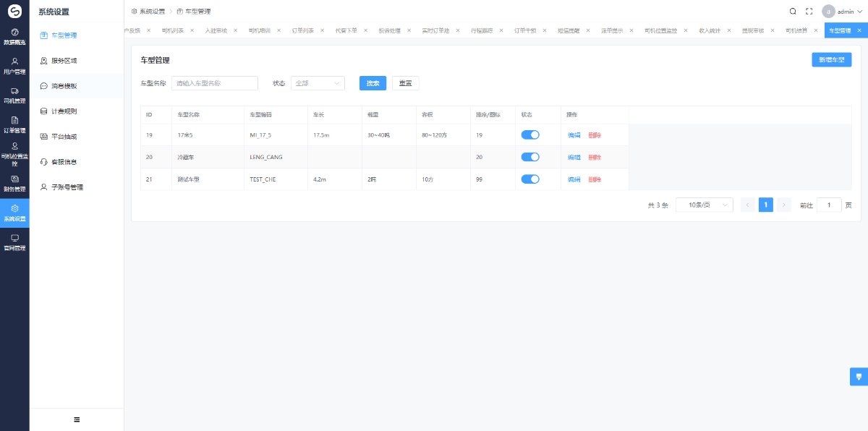Close the 收入统计 tab
This screenshot has height=431, width=868.
pyautogui.click(x=729, y=30)
